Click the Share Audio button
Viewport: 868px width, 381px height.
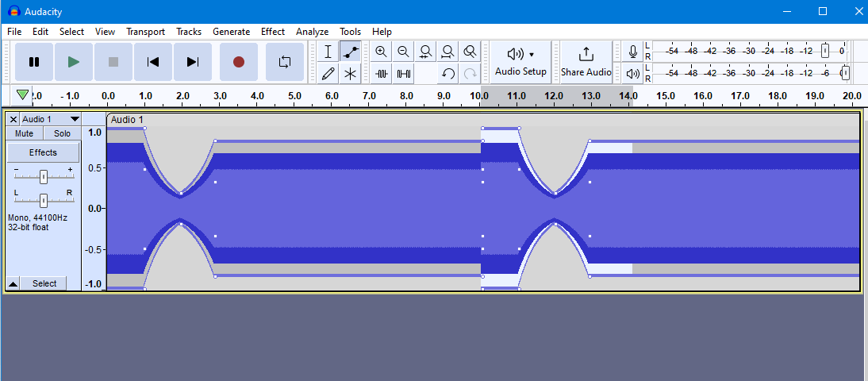pos(586,62)
